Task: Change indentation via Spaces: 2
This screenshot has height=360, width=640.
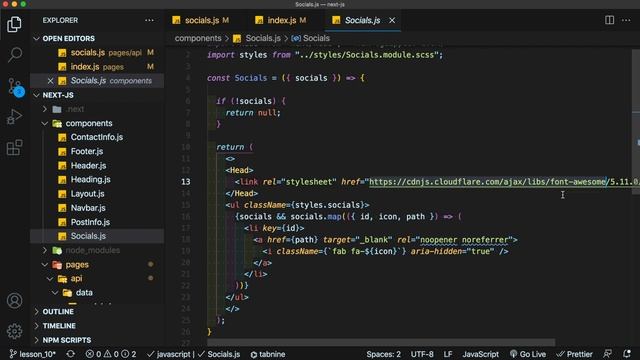Action: point(383,354)
